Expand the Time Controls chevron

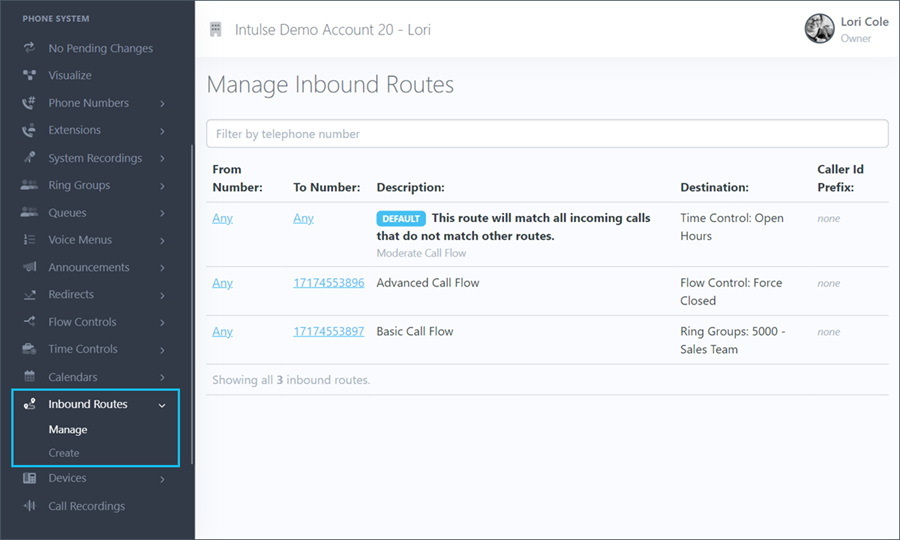click(x=162, y=350)
